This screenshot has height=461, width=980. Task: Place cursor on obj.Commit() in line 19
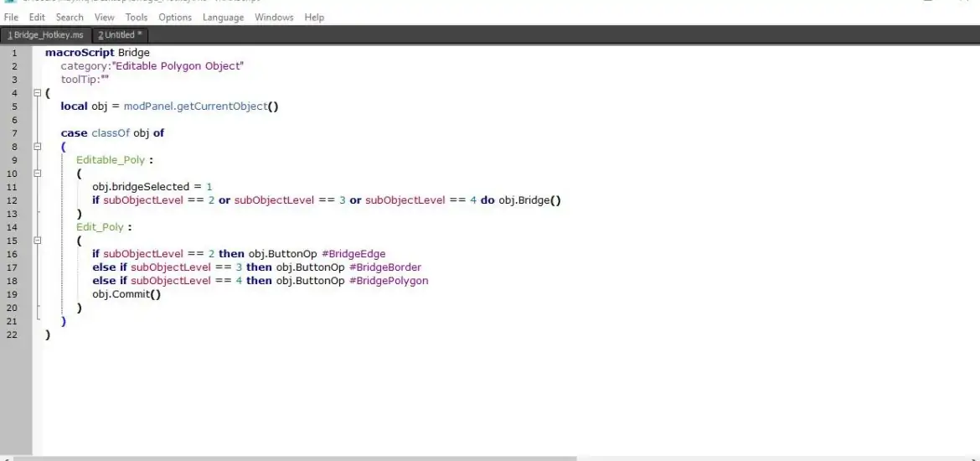[126, 294]
